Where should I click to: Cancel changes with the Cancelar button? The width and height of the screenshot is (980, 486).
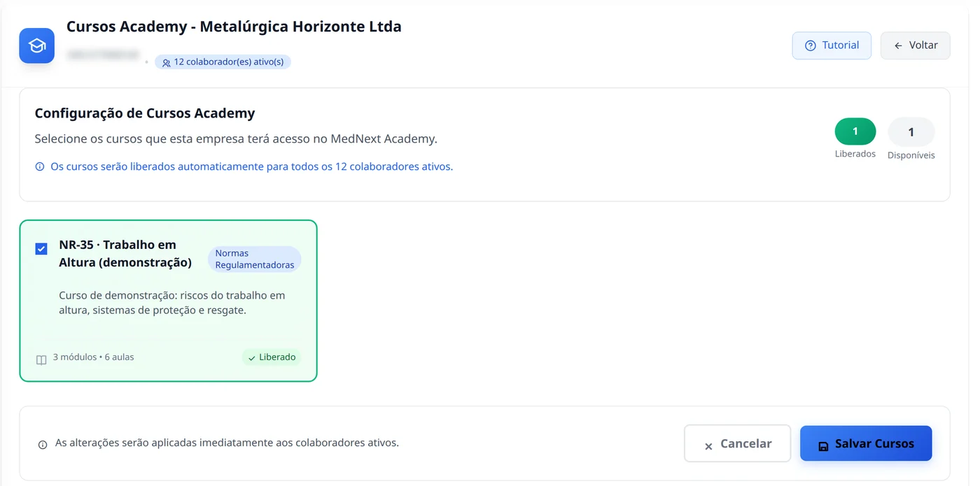point(737,443)
